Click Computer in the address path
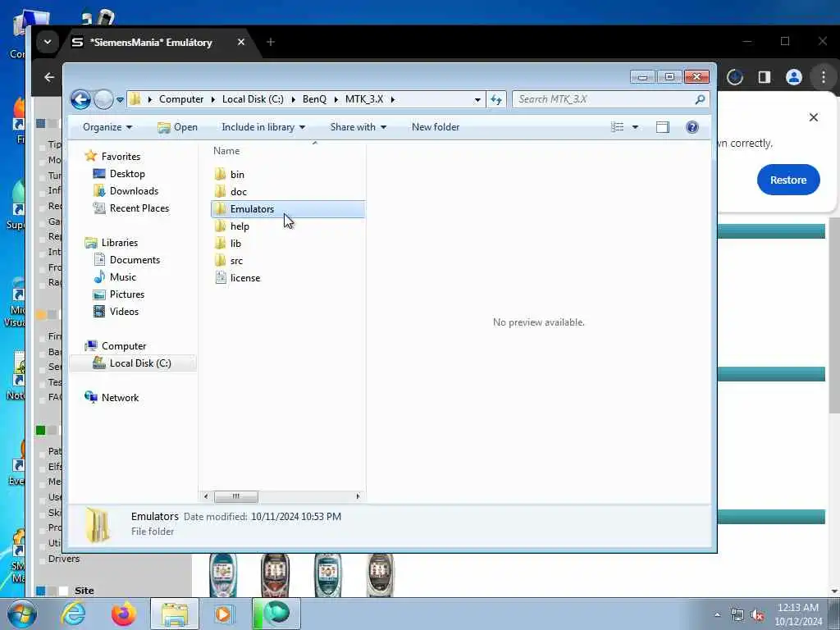Image resolution: width=840 pixels, height=630 pixels. [181, 99]
